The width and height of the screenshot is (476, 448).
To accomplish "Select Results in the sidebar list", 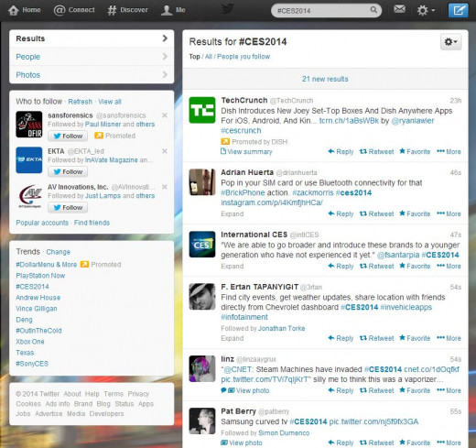I will click(x=92, y=38).
